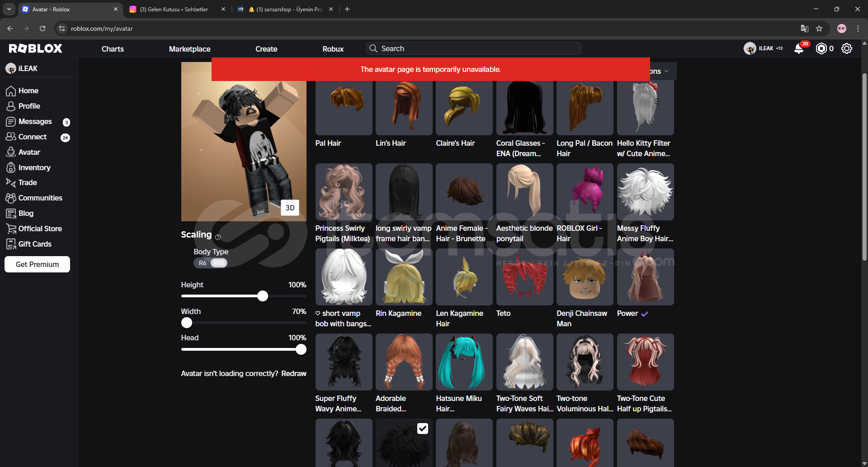Screen dimensions: 868x467
Task: Open the tab search dropdown arrow
Action: click(9, 9)
